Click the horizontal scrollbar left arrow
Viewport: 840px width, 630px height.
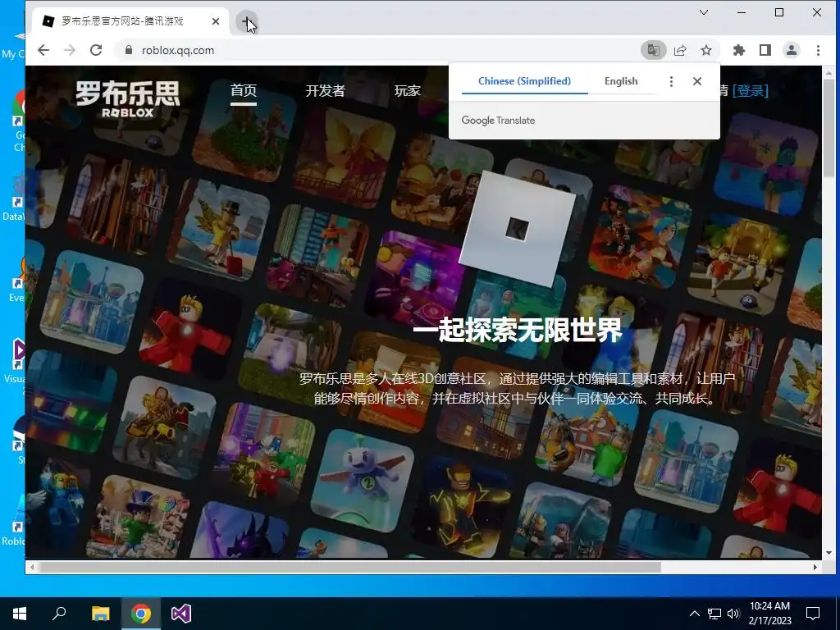point(32,567)
